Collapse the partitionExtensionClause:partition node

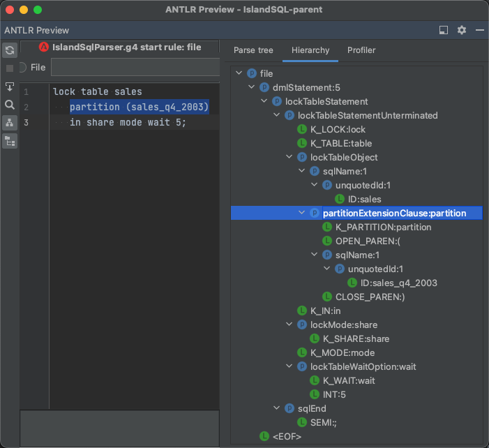[x=301, y=213]
